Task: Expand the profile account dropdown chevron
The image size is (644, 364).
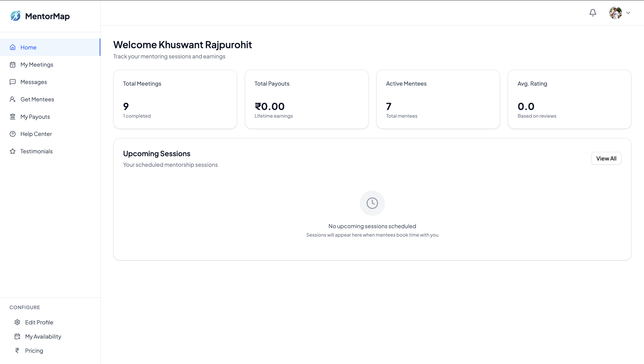Action: (x=628, y=13)
